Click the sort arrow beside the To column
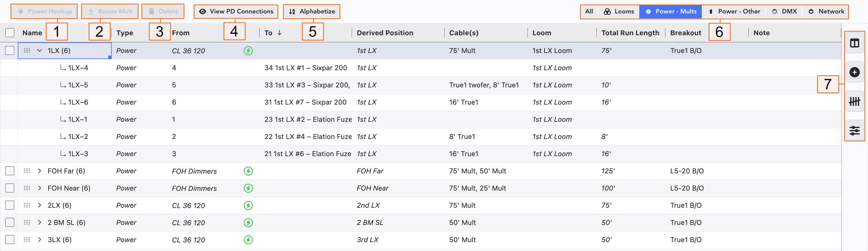 point(279,33)
